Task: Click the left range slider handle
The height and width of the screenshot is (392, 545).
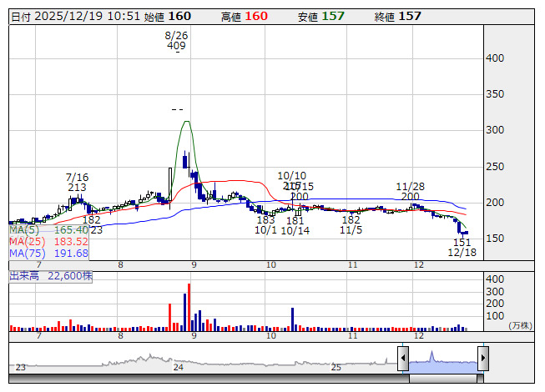Action: pos(403,359)
